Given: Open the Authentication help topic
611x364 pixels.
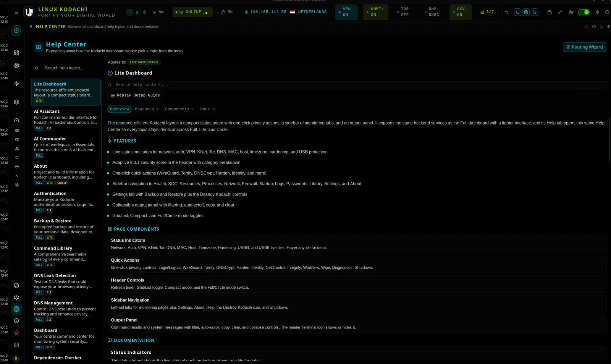Looking at the screenshot, I should point(66,202).
